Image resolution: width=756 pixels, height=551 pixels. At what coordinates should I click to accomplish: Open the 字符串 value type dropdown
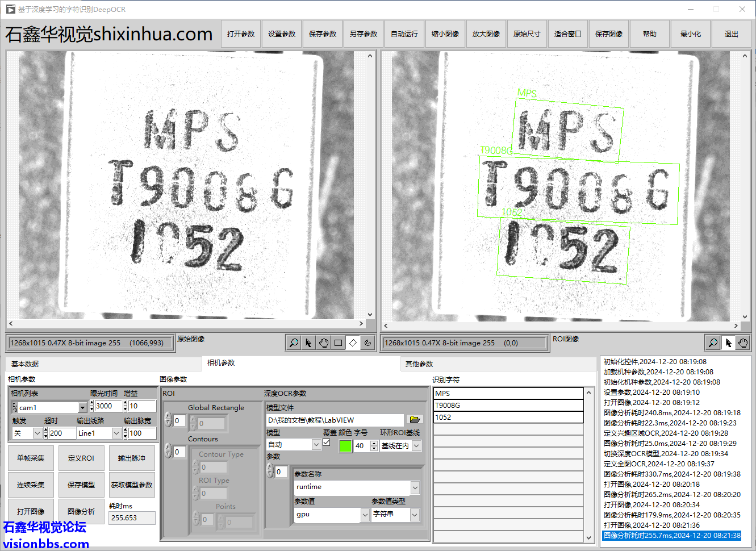click(x=415, y=515)
